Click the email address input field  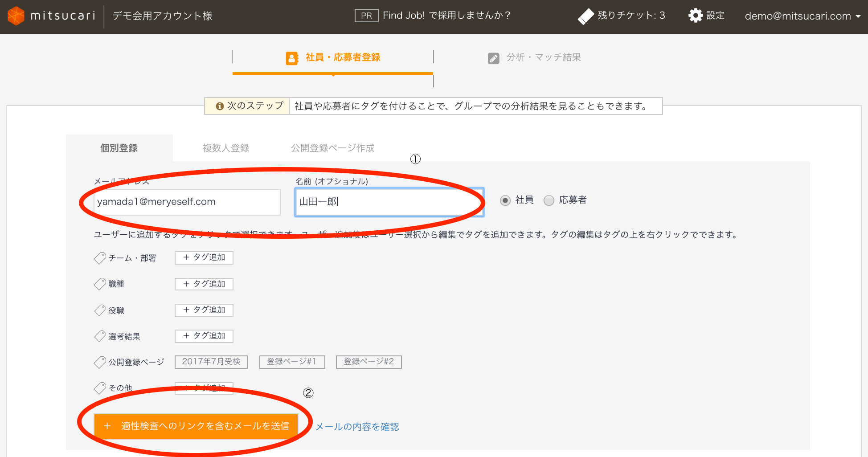(x=187, y=202)
